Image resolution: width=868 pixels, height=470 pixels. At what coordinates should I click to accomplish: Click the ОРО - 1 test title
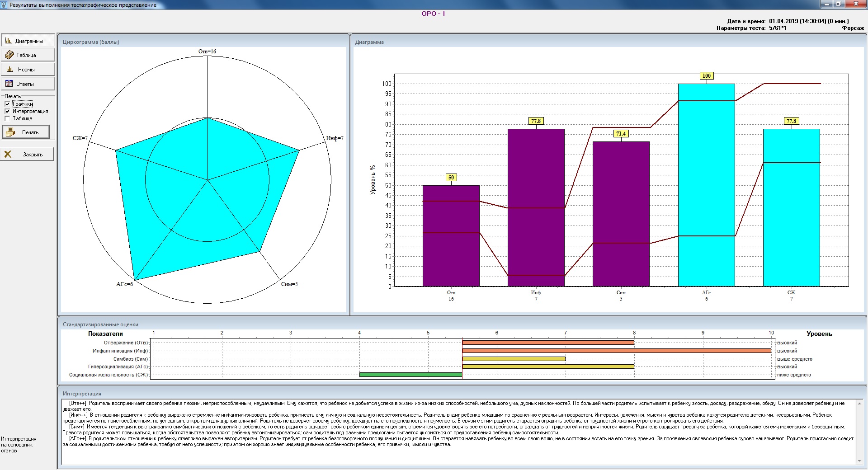pos(434,14)
